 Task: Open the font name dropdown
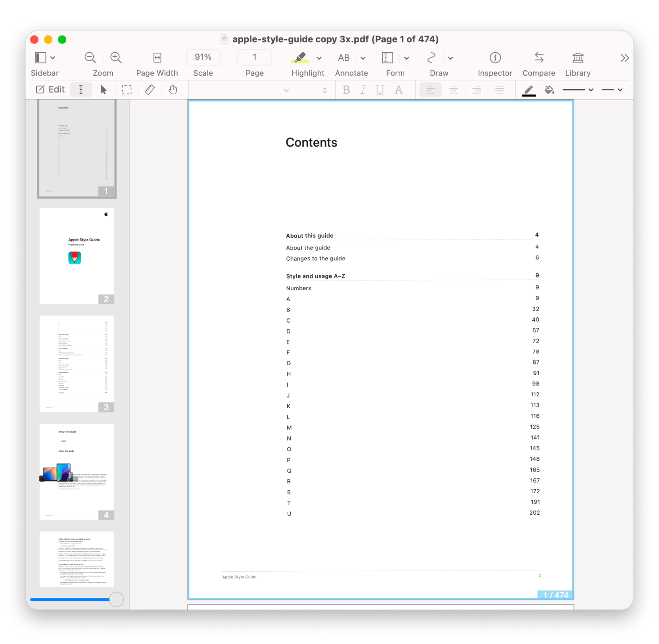point(286,90)
